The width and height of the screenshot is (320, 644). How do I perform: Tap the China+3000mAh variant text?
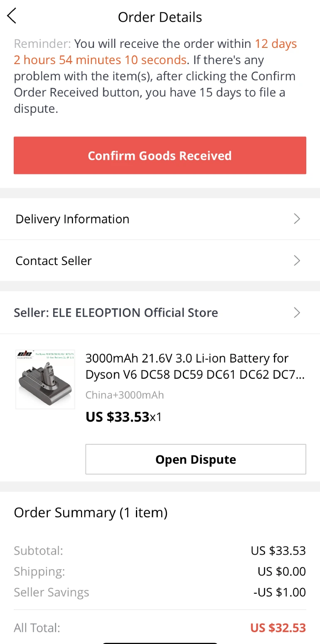coord(125,395)
